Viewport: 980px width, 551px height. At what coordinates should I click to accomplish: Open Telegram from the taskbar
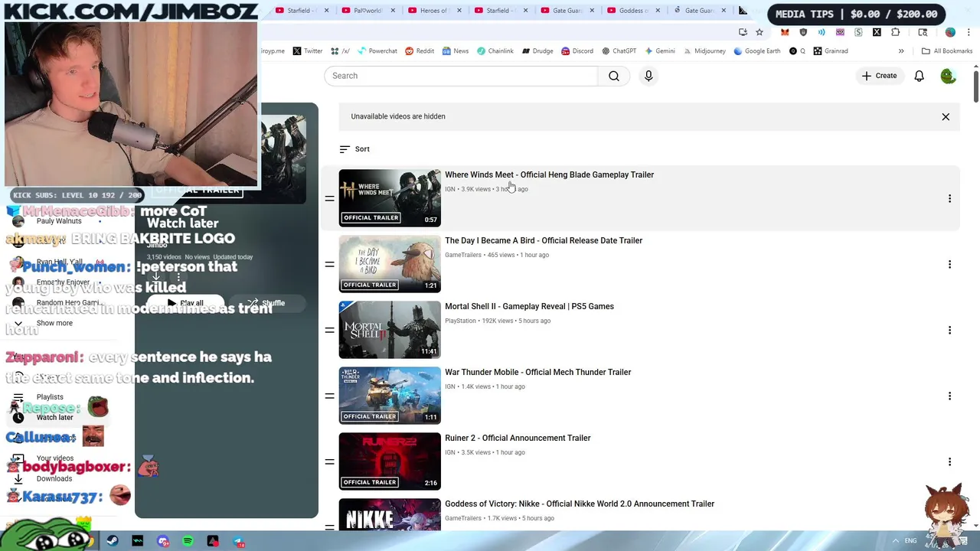239,541
